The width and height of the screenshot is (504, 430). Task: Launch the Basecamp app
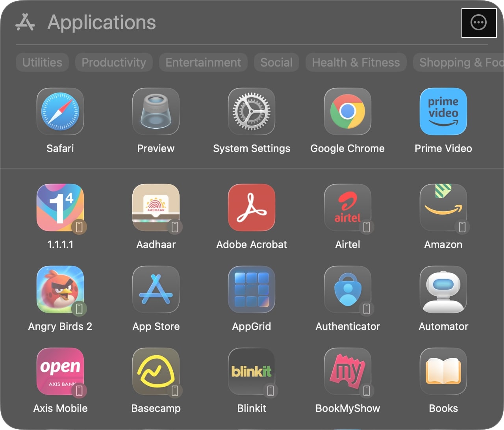coord(156,371)
